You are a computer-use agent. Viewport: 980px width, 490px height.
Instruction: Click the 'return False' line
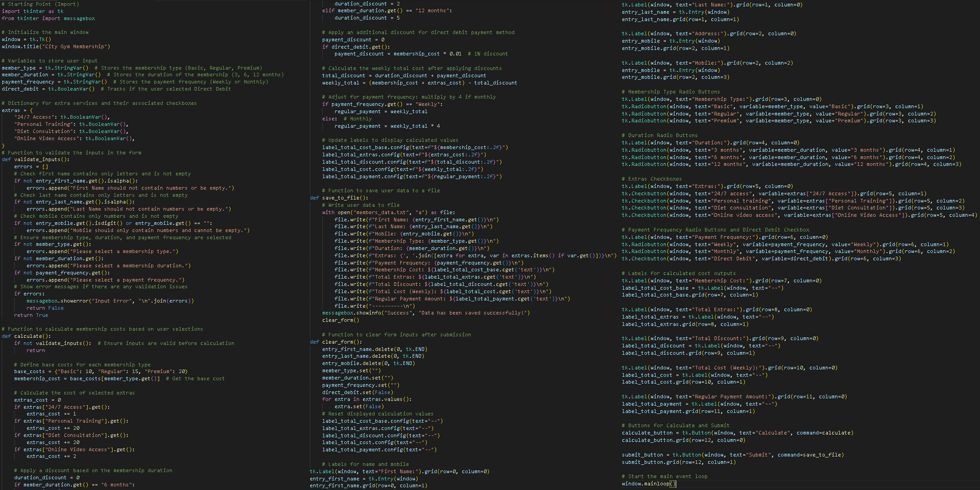45,308
